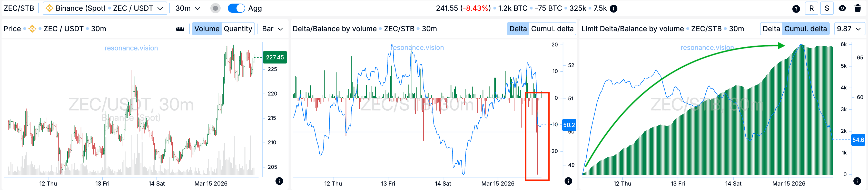
Task: Expand the 30m timeframe dropdown
Action: pos(188,8)
